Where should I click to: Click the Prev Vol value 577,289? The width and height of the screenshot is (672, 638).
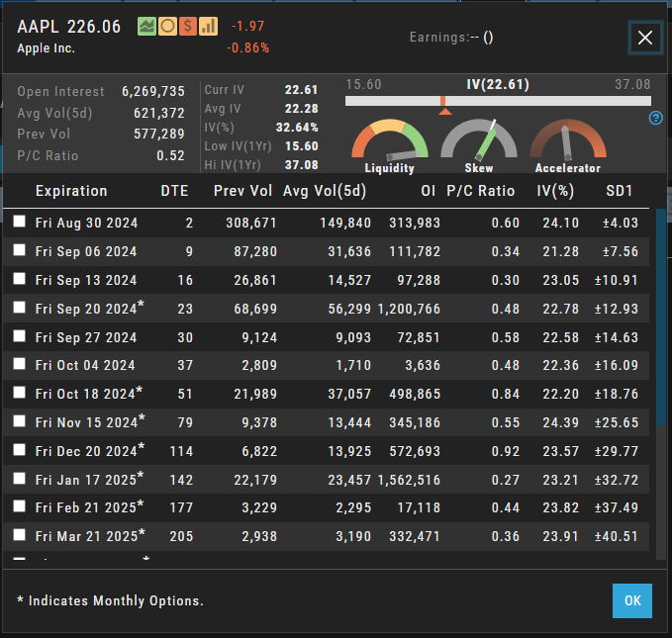[159, 135]
